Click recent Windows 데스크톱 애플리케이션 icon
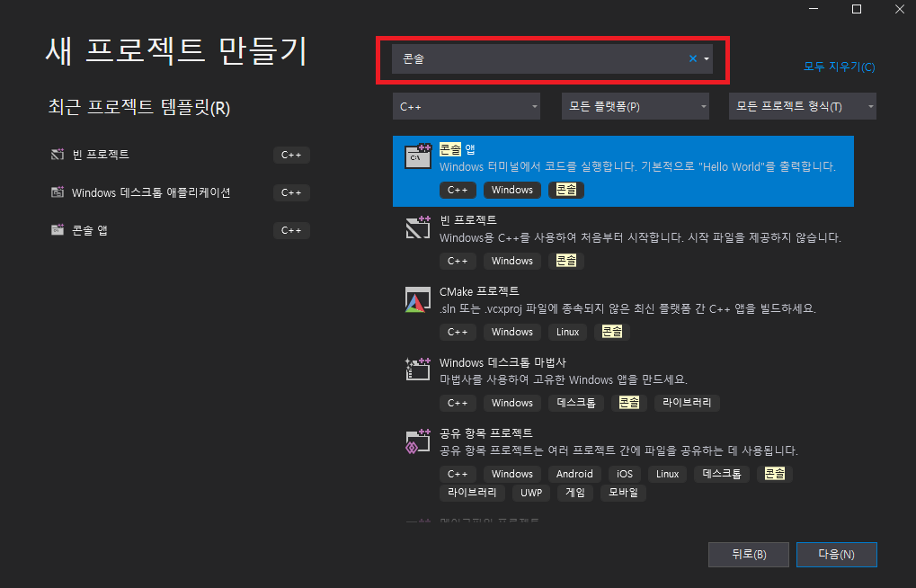 [58, 192]
